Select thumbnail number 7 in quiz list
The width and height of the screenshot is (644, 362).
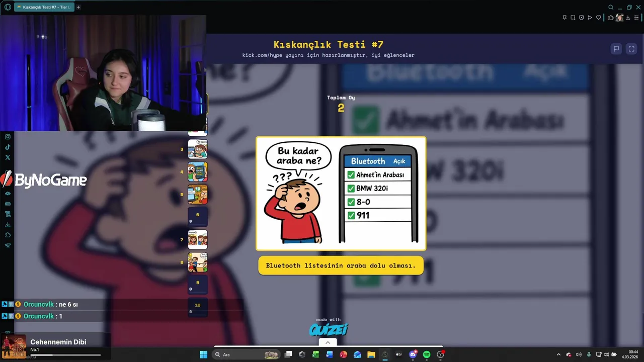coord(198,240)
